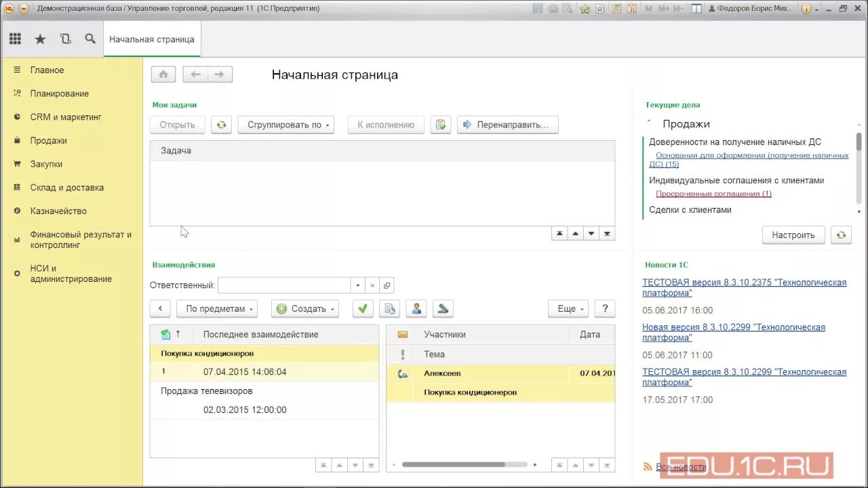Add page to favorites via title bar star
This screenshot has height=488, width=868.
(x=585, y=9)
